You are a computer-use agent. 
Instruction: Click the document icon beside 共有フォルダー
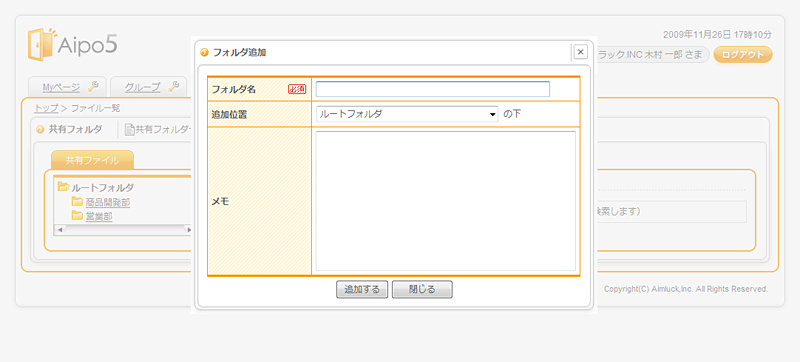coord(130,130)
